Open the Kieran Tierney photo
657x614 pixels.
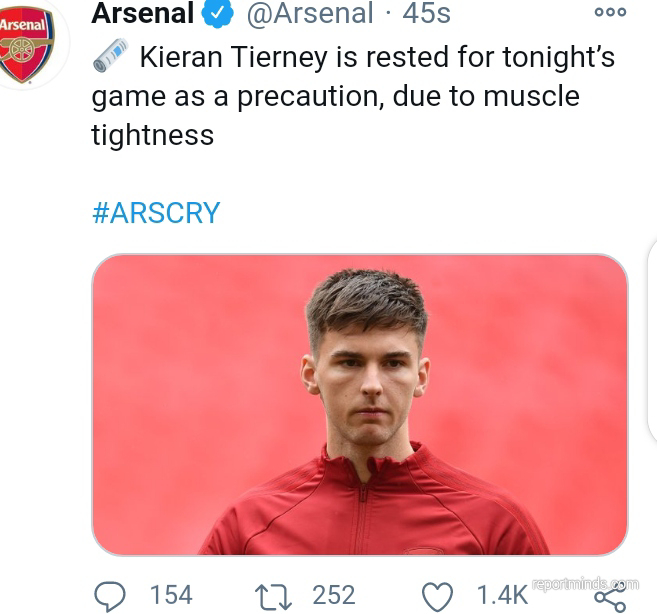click(x=360, y=404)
